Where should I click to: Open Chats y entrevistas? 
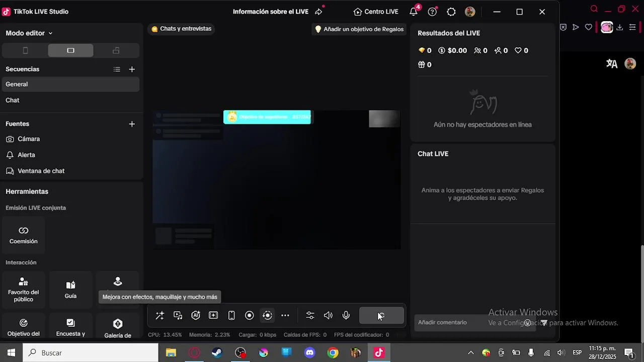[x=182, y=29]
